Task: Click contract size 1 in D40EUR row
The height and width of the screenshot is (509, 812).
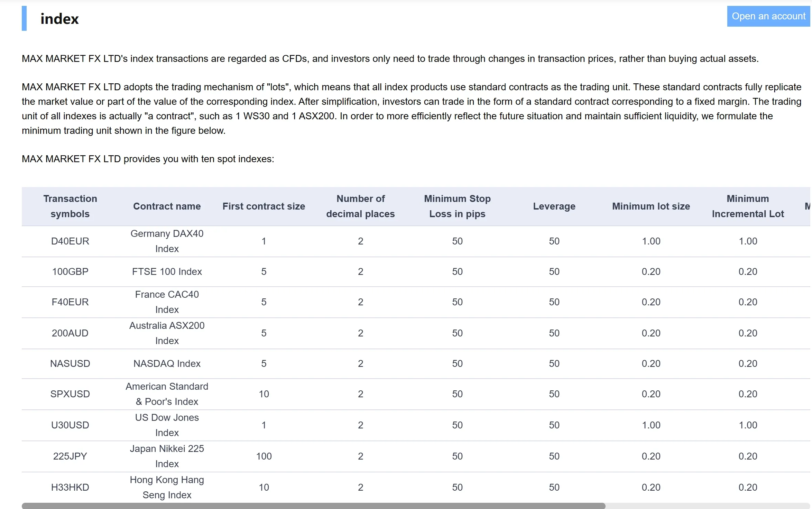Action: click(x=264, y=241)
